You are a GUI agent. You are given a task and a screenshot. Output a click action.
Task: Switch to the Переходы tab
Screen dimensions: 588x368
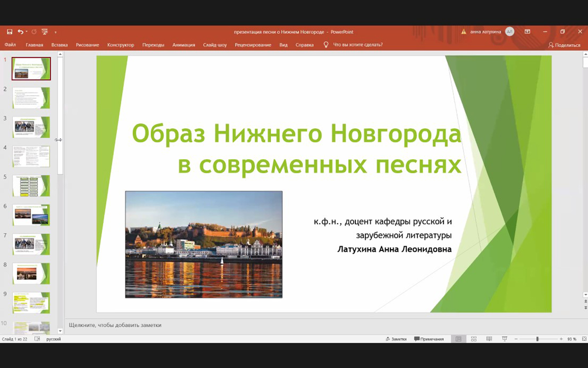[153, 45]
